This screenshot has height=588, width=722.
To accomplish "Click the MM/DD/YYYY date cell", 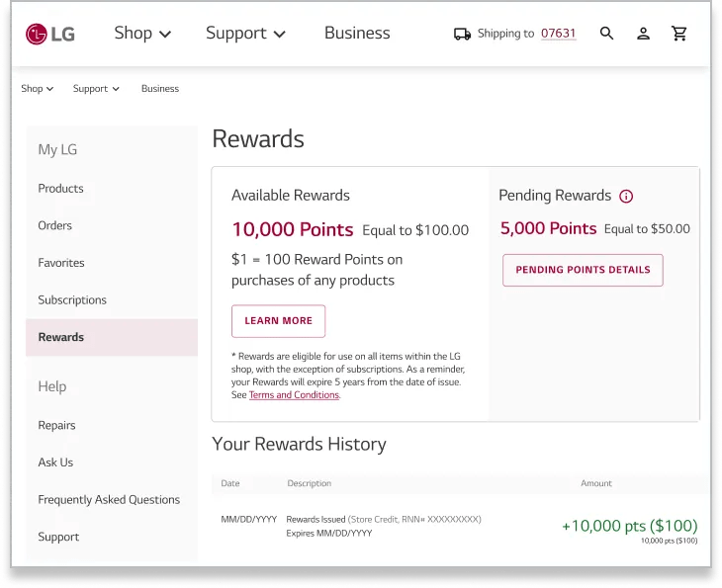I will point(248,520).
